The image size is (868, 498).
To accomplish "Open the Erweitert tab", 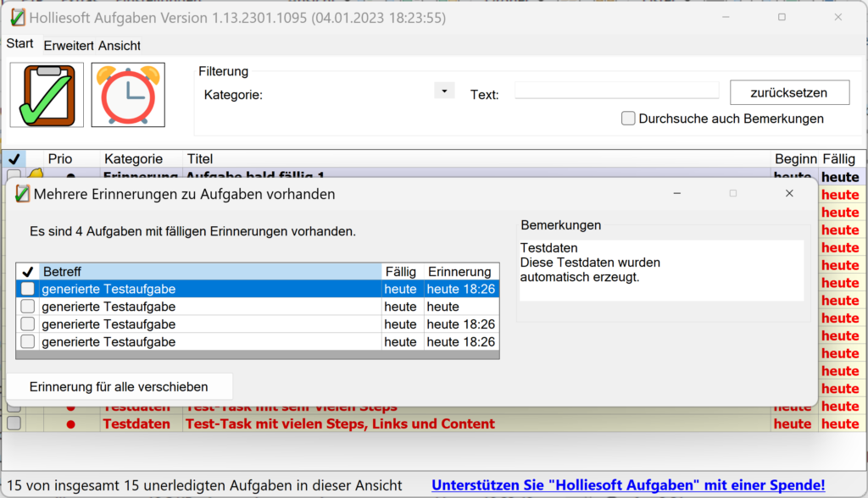I will point(69,46).
